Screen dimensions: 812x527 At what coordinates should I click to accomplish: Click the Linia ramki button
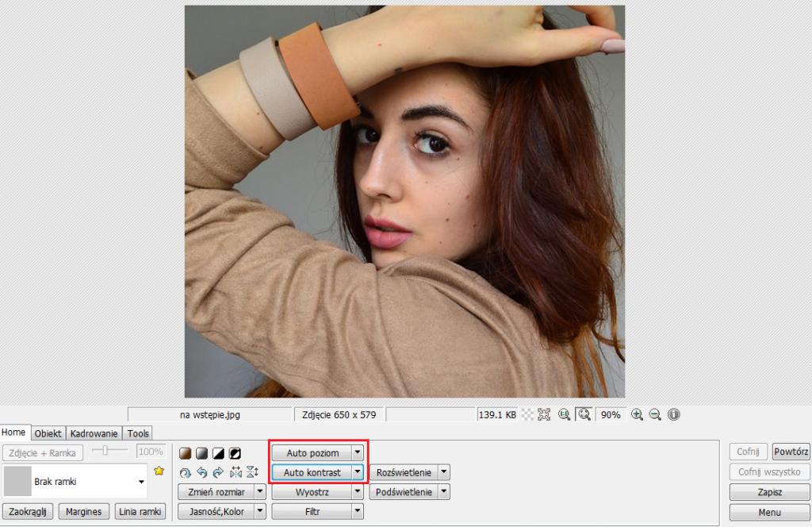coord(140,511)
